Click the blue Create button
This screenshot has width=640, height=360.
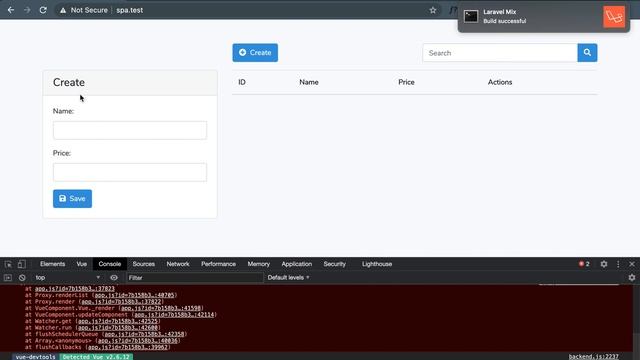255,53
